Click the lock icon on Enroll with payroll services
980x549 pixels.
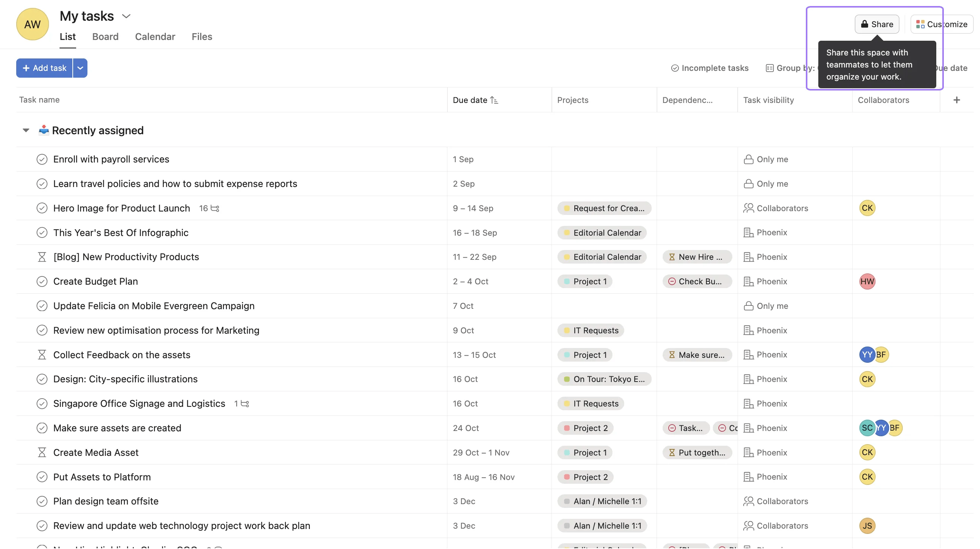(748, 159)
